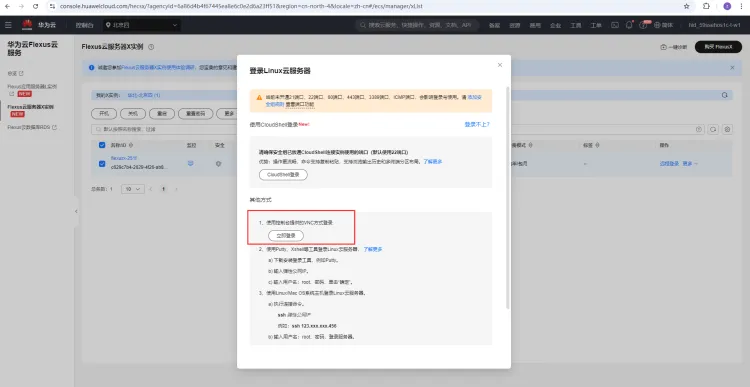
Task: Click the 一键诊断 button
Action: tap(674, 47)
